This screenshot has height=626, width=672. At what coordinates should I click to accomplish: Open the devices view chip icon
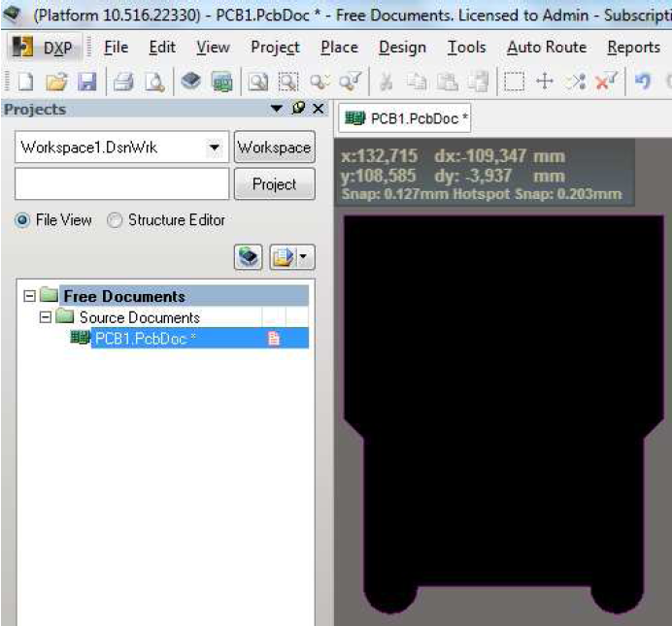click(x=190, y=81)
